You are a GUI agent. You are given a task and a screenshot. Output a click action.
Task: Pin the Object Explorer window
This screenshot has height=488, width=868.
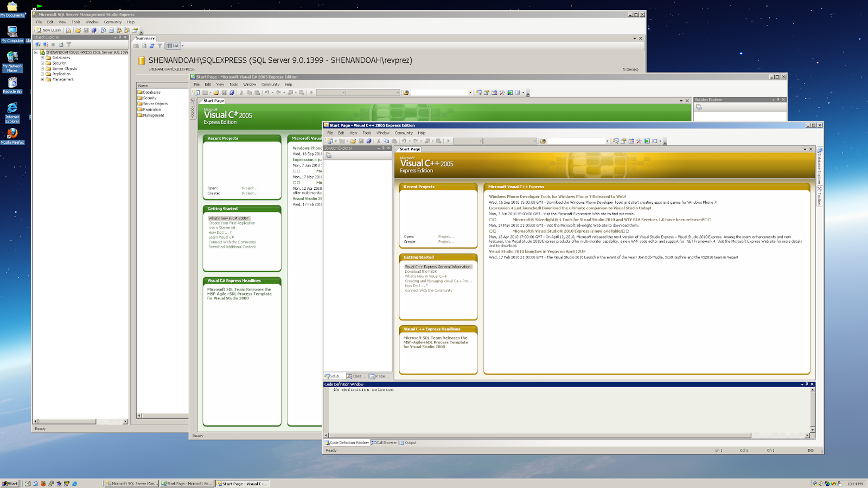119,37
